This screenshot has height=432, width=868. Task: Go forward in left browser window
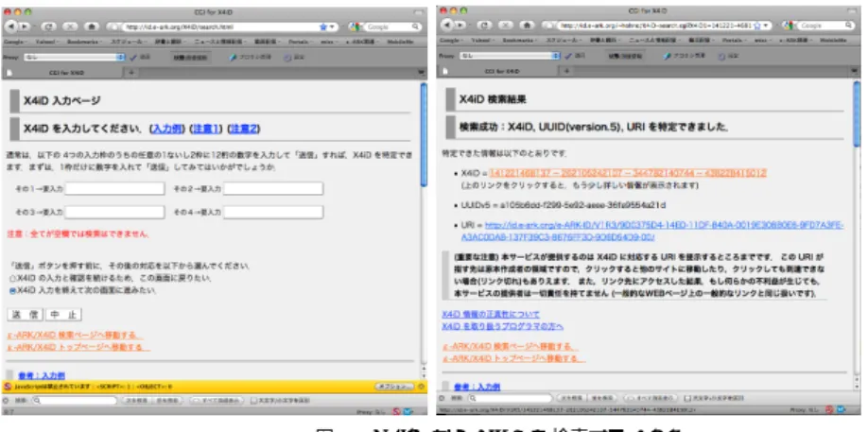[x=25, y=26]
